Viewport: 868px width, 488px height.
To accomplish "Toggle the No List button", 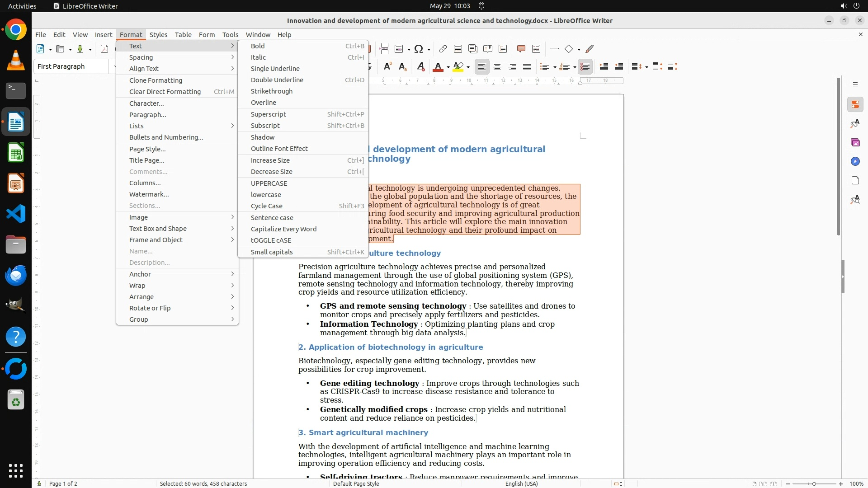I will click(x=585, y=67).
